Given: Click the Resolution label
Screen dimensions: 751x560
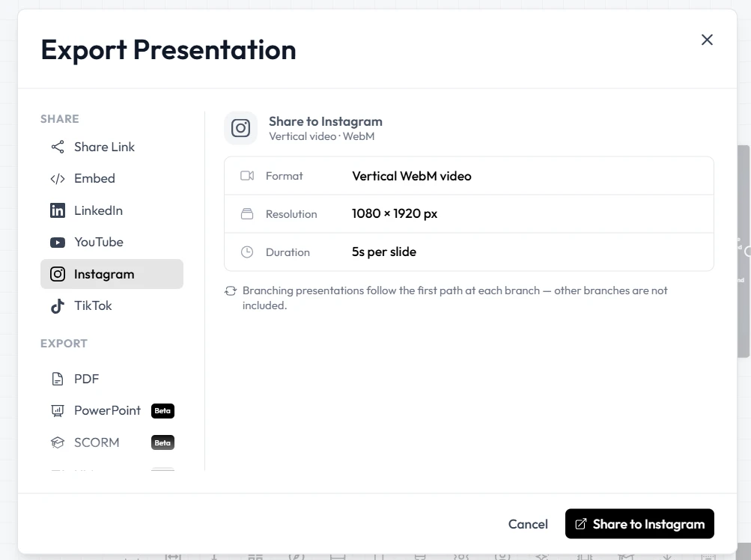Looking at the screenshot, I should point(291,214).
